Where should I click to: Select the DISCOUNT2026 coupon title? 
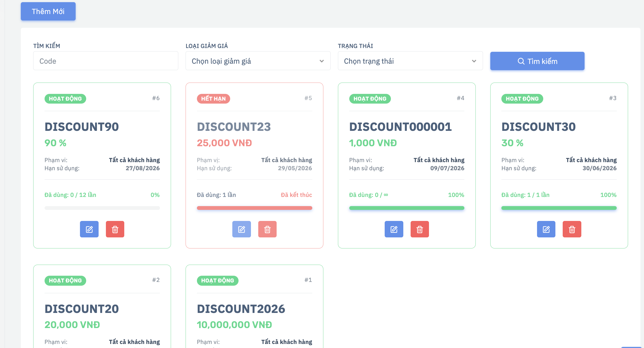pyautogui.click(x=241, y=309)
